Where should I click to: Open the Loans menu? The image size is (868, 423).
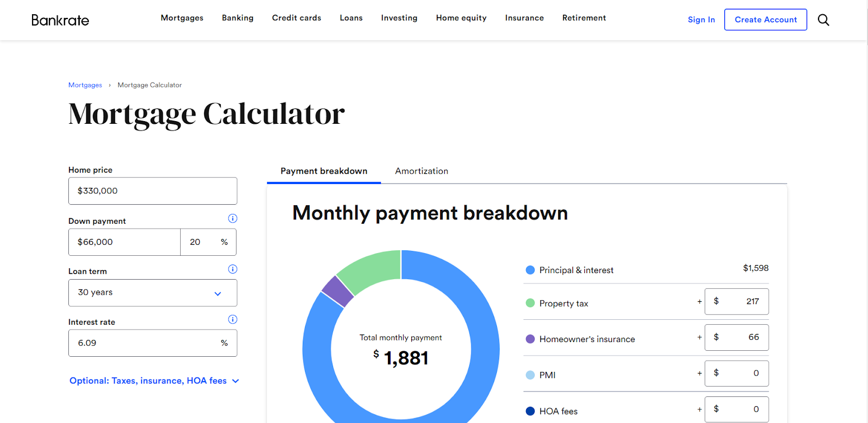(351, 18)
